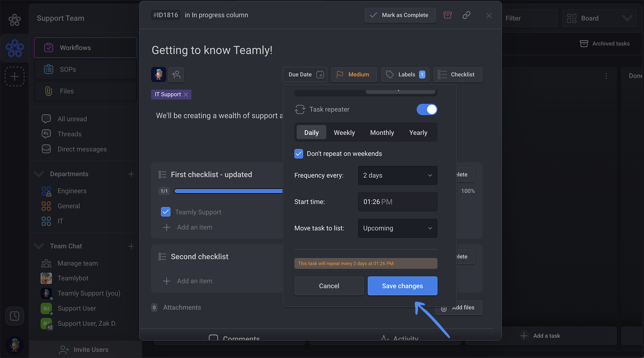Collapse the Departments section
This screenshot has height=358, width=644.
tap(39, 174)
